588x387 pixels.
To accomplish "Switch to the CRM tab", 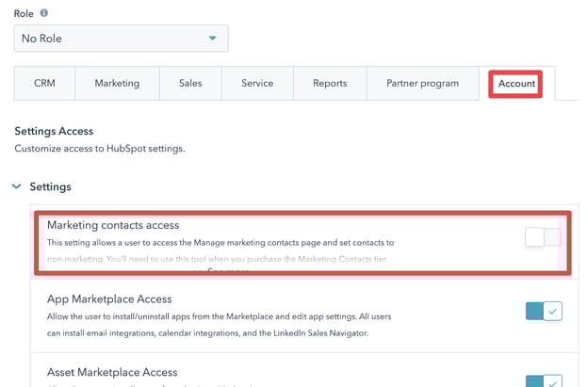I will point(44,84).
